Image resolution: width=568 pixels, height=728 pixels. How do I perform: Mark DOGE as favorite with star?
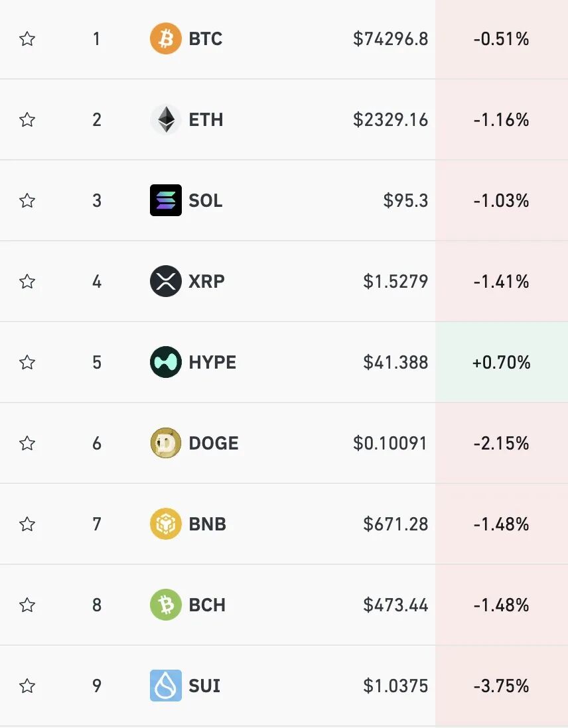click(27, 444)
